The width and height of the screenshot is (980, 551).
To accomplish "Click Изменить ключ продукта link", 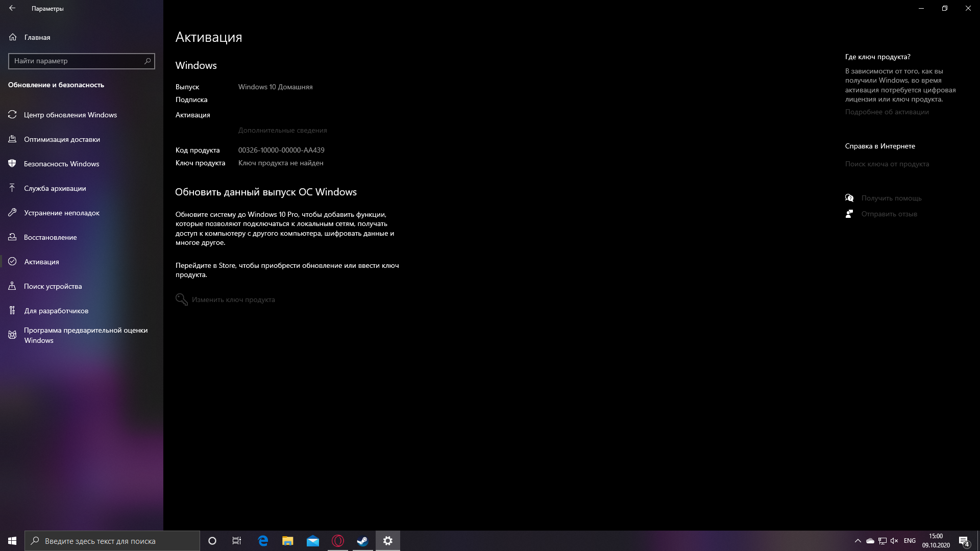I will tap(233, 299).
